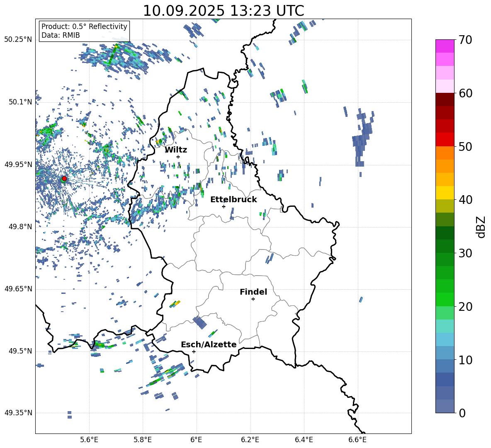Click the Esch/Alzette city label
The height and width of the screenshot is (448, 491).
pyautogui.click(x=209, y=344)
